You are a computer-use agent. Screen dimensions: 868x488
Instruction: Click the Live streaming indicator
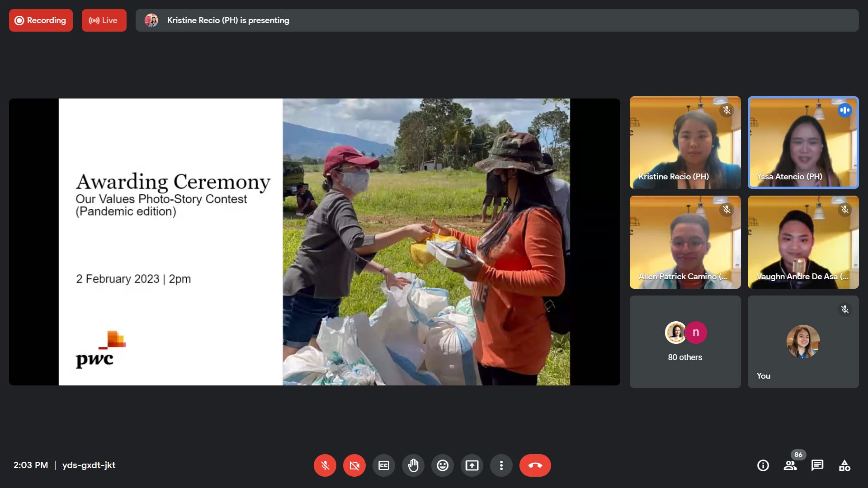[104, 20]
